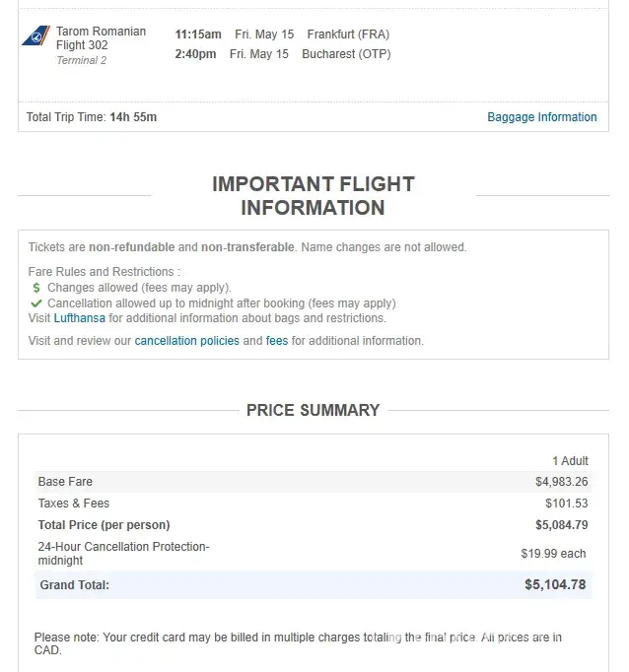Click the Price Summary heading

click(x=313, y=411)
